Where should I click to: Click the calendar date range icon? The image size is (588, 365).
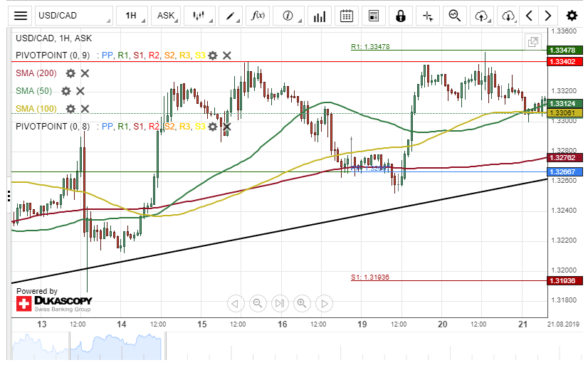coord(346,16)
